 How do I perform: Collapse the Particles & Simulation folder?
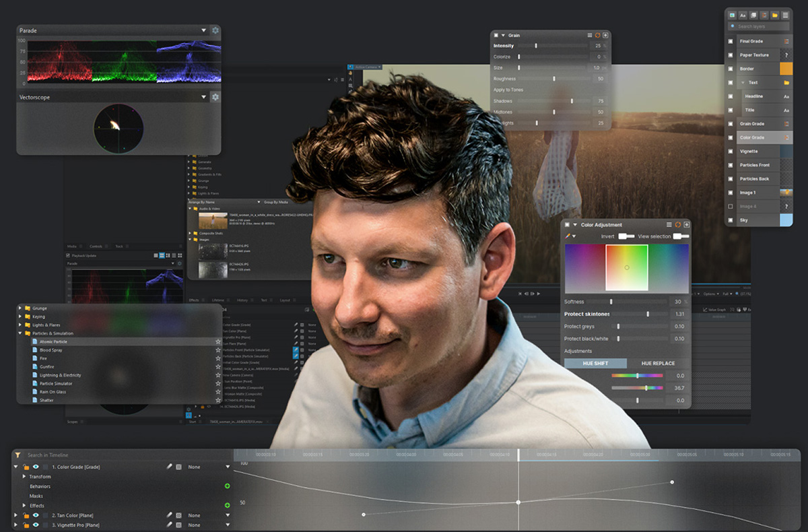click(20, 333)
